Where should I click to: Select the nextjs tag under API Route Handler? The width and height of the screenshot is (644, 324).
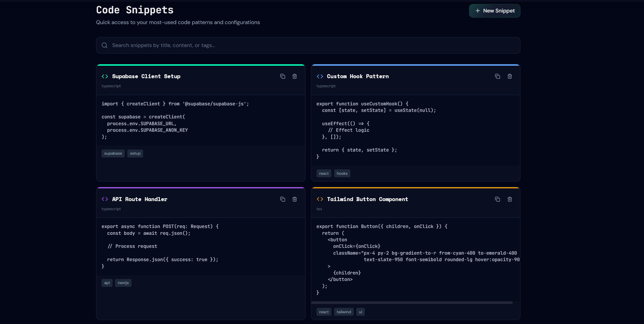tap(123, 283)
